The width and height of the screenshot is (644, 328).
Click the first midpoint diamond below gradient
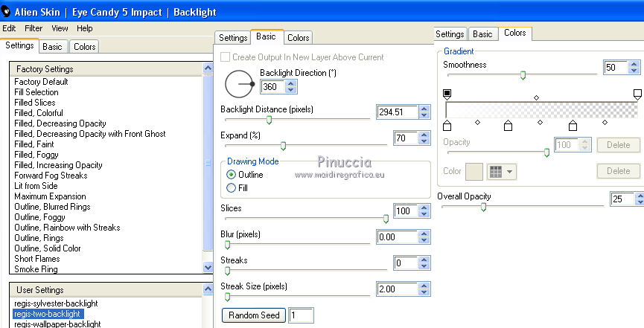pyautogui.click(x=477, y=122)
